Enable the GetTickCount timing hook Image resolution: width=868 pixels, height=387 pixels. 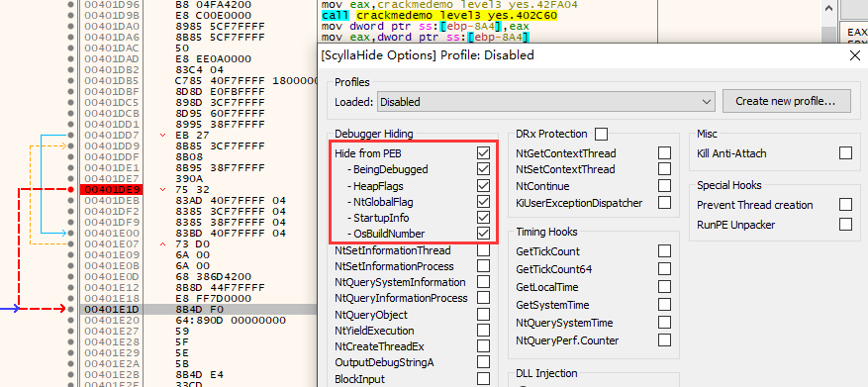664,251
